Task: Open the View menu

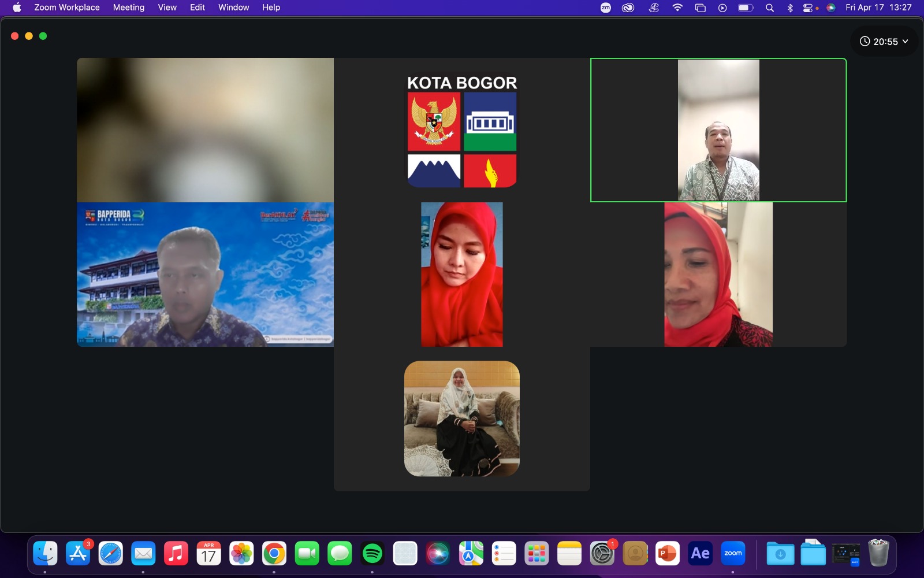Action: tap(167, 8)
